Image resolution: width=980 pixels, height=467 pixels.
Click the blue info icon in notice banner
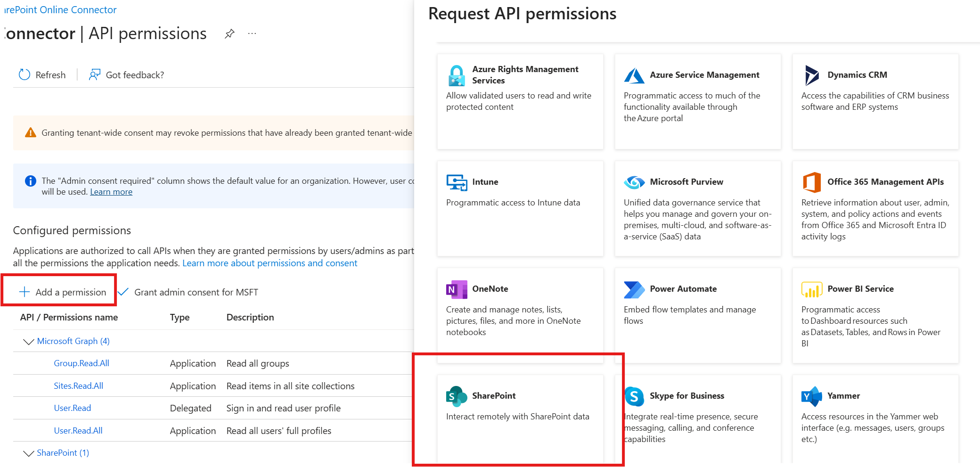pos(31,181)
